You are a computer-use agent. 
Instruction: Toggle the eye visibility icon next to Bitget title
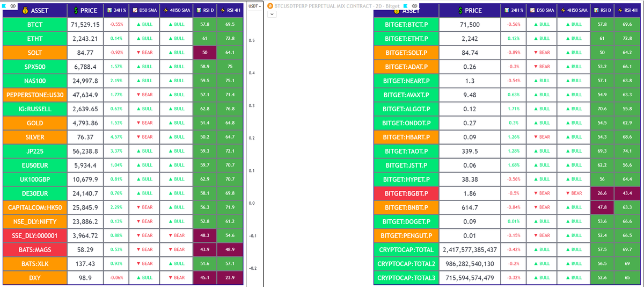[414, 5]
